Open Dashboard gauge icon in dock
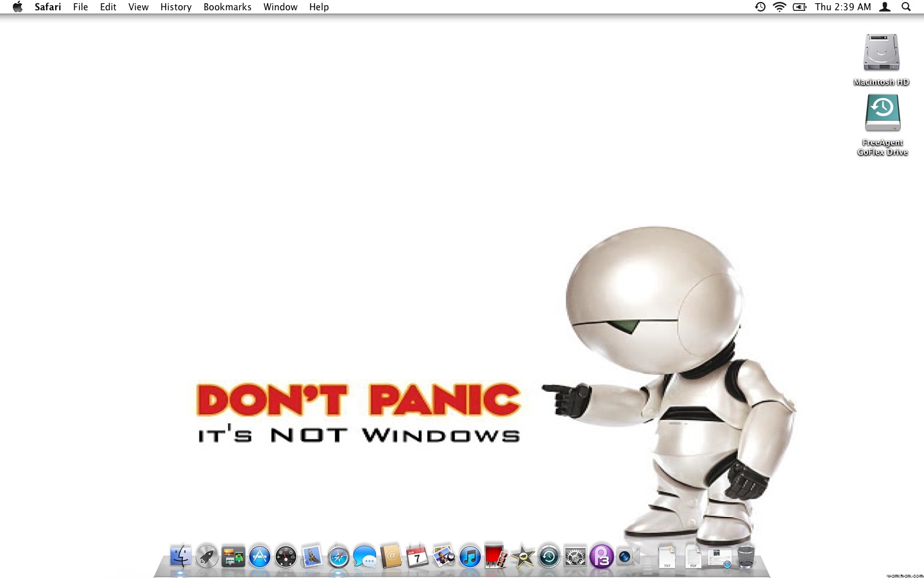924x578 pixels. pos(286,556)
